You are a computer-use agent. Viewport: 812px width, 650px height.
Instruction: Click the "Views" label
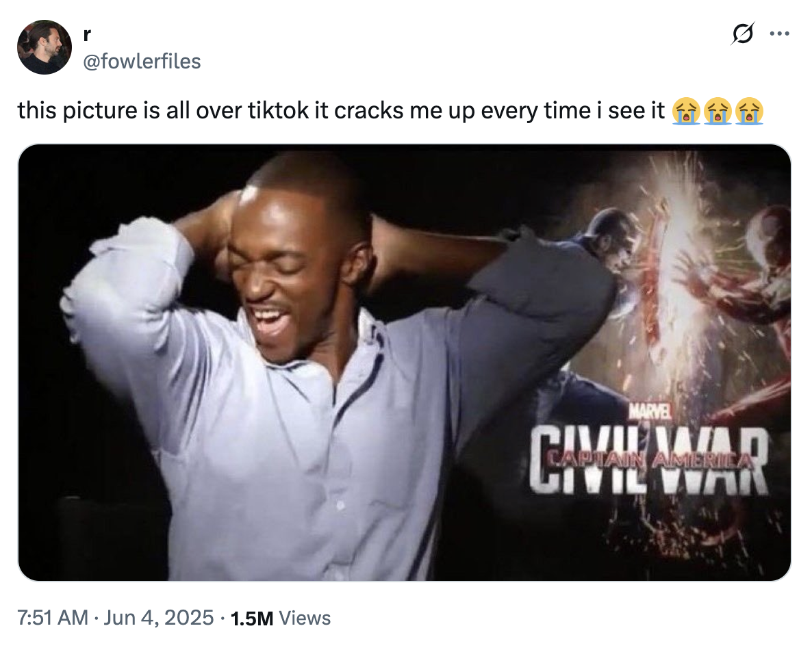click(x=305, y=619)
